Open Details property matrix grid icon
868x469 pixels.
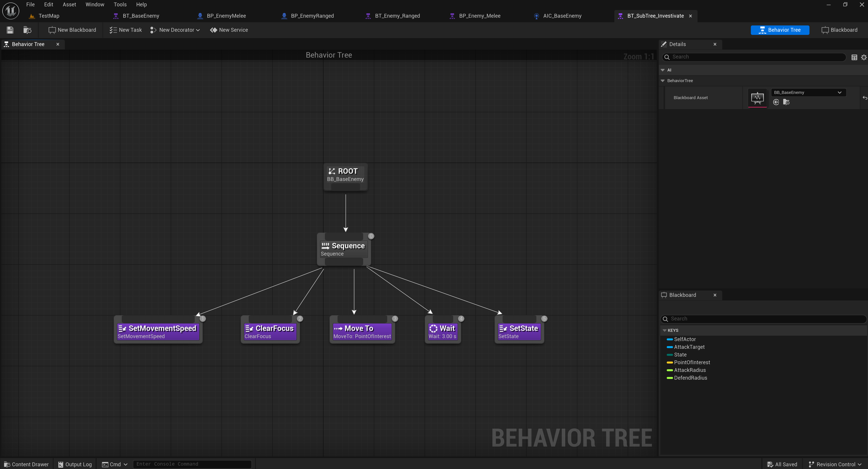pos(854,57)
